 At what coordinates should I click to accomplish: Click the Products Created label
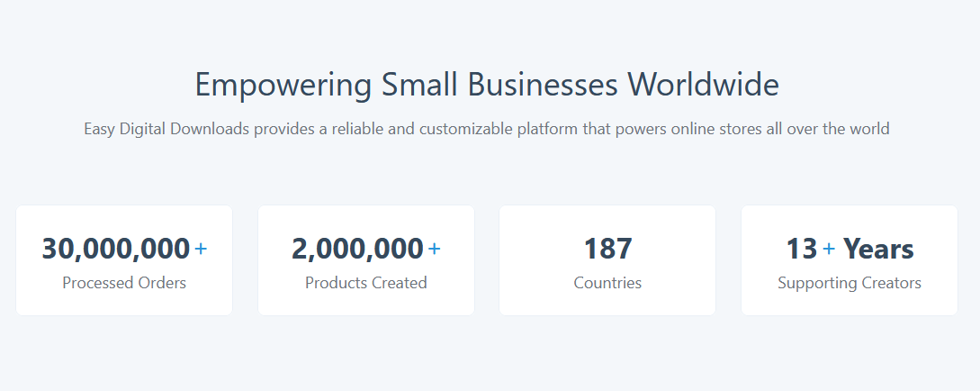point(366,283)
